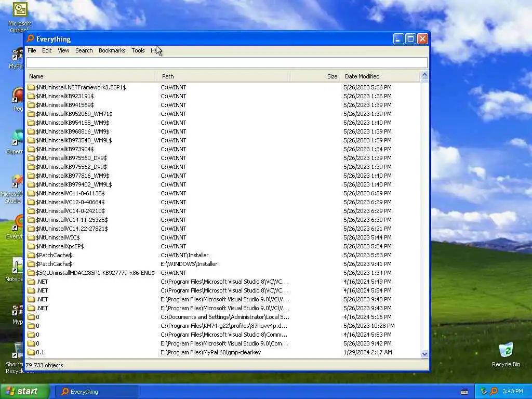Select folder icon of $NtUninstallVC14-0-24210$
The image size is (532, 399).
[x=31, y=211]
